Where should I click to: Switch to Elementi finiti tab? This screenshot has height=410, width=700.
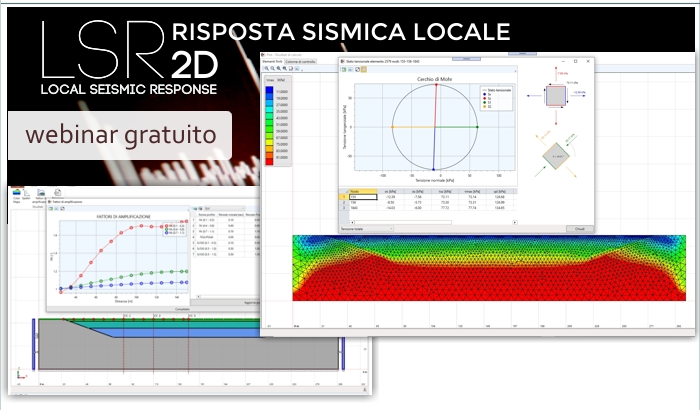(x=272, y=62)
